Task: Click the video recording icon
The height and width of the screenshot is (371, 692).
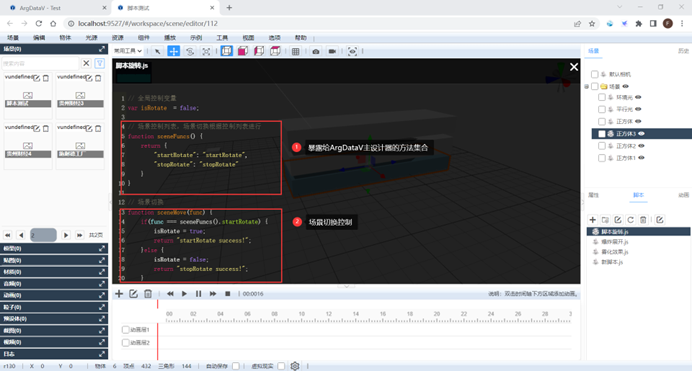Action: [x=332, y=51]
